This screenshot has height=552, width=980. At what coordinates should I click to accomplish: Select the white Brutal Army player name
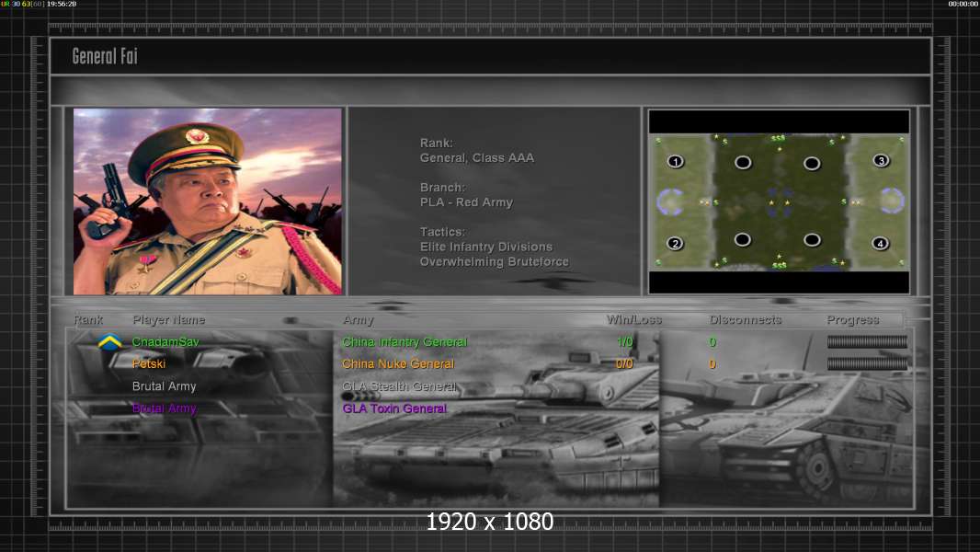[165, 386]
